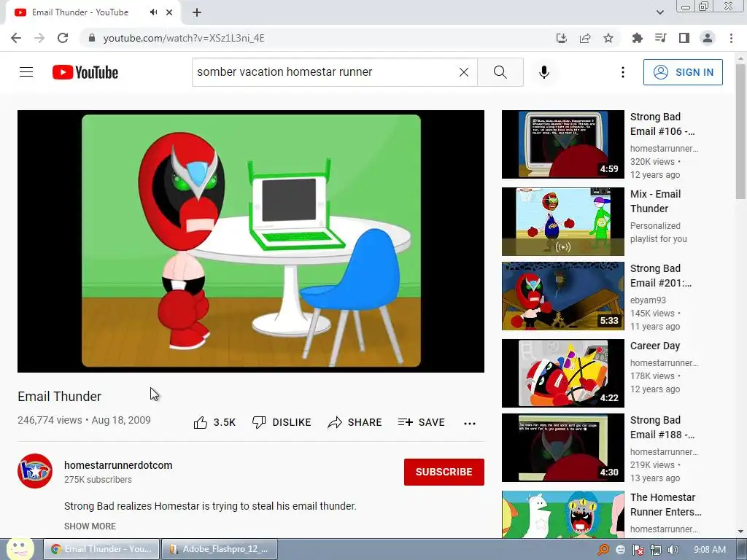Click share this page icon in address bar
The width and height of the screenshot is (747, 560).
point(585,38)
